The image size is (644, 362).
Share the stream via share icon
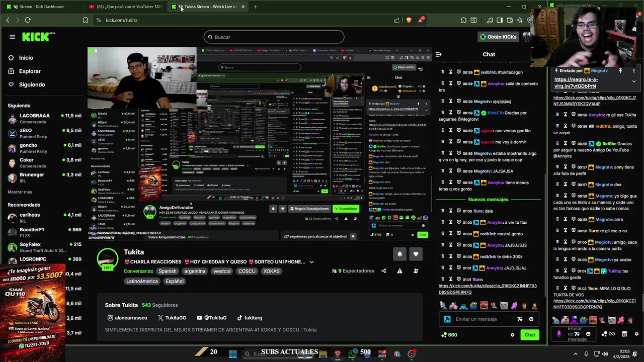click(x=383, y=271)
